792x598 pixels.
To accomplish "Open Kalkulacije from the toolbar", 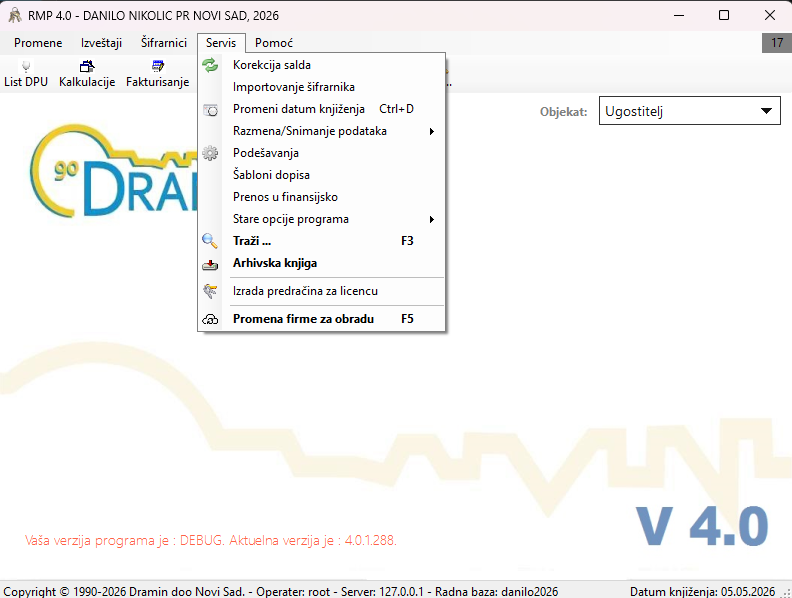I will coord(87,74).
